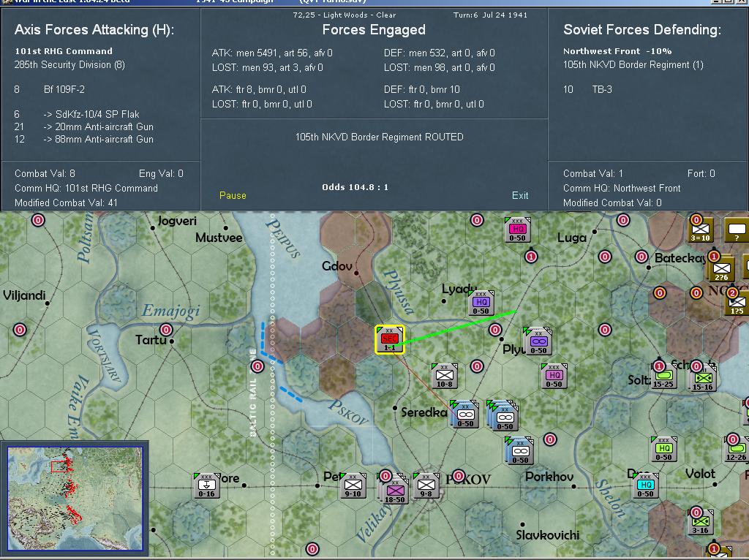Click the Mustvee town label
The image size is (749, 560).
tap(219, 238)
